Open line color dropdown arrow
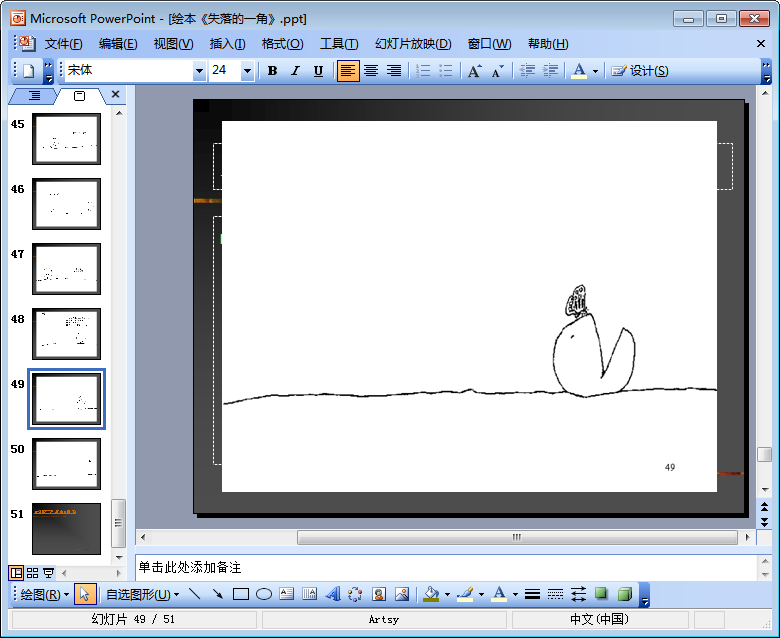 pos(481,595)
